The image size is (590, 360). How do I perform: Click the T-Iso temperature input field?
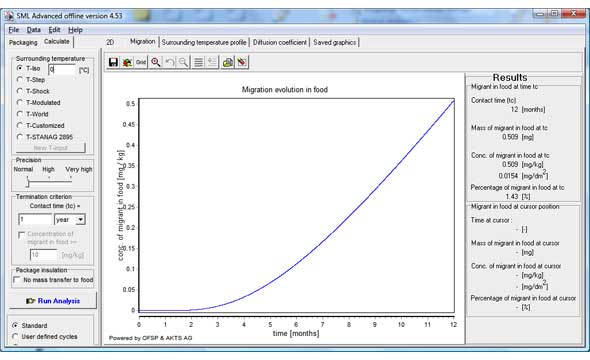(x=62, y=69)
